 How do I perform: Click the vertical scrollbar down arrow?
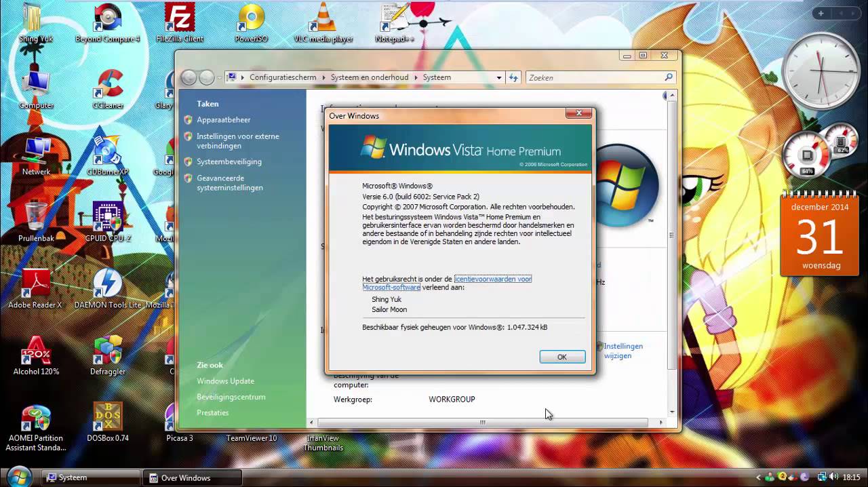point(672,412)
